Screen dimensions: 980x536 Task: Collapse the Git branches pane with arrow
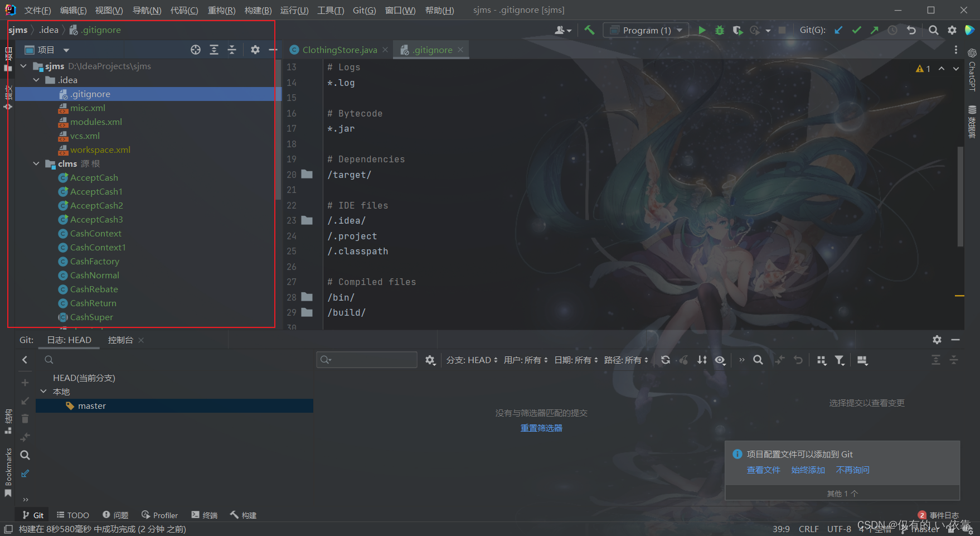[25, 360]
